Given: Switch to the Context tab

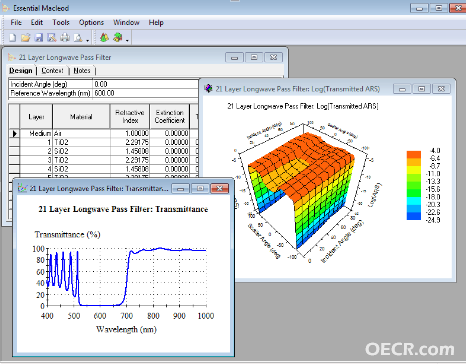Looking at the screenshot, I should tap(52, 71).
